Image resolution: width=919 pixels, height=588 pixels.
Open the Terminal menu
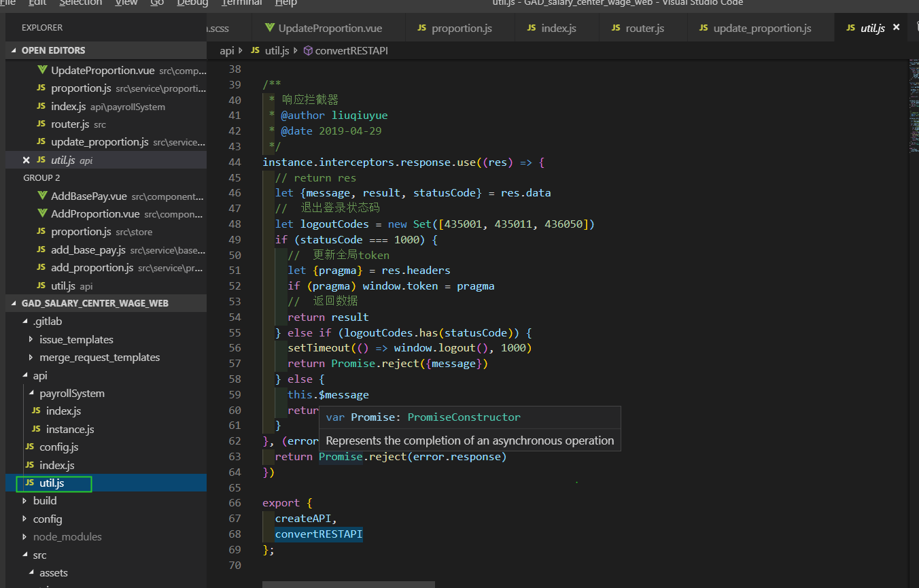(241, 3)
